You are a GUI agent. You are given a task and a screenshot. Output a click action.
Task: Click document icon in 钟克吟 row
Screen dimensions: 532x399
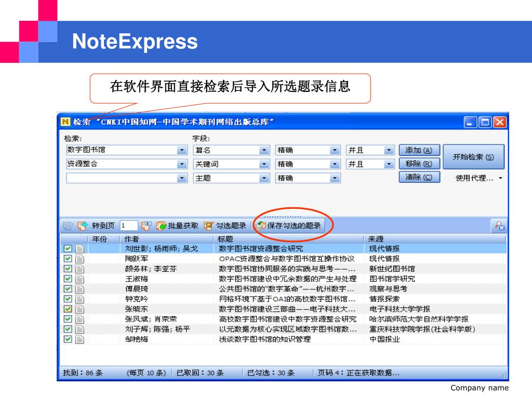[x=79, y=299]
